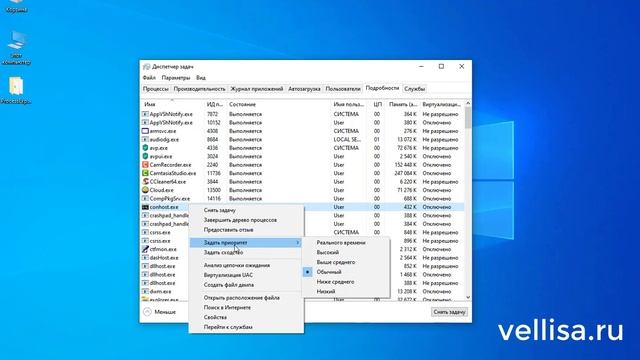Click the circled arrow icon beside Меньше
640x360 pixels.
147,312
